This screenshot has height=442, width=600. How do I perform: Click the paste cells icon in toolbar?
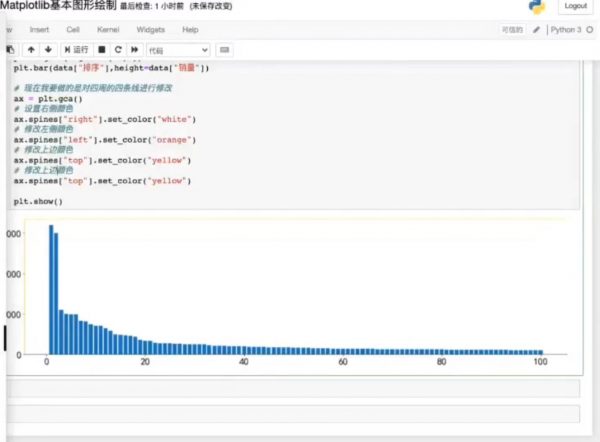(x=9, y=49)
